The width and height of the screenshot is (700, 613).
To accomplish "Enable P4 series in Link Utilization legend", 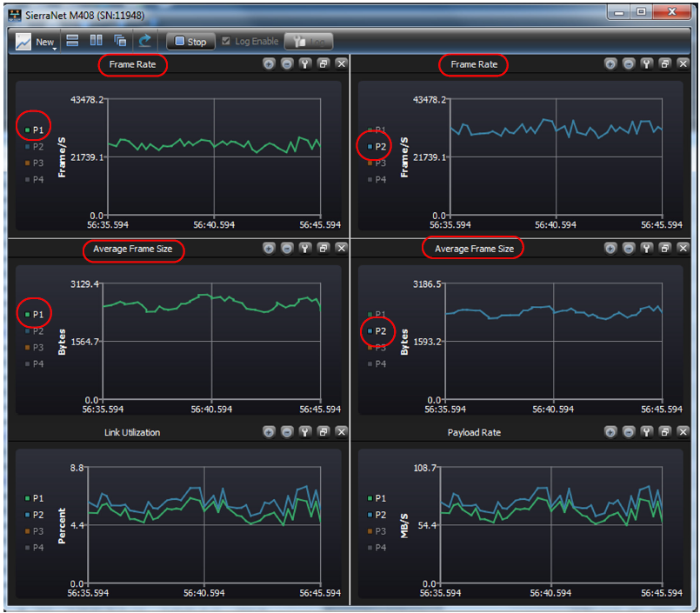I will [35, 548].
